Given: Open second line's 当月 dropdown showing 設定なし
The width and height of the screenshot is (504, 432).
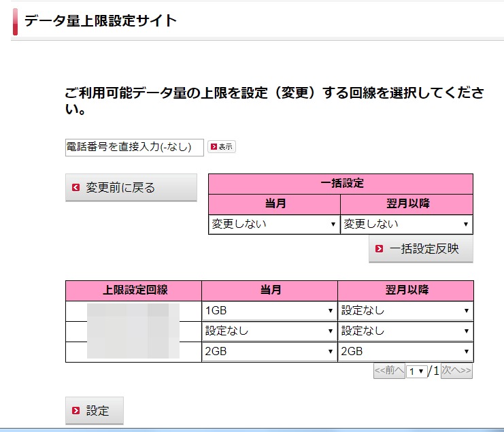Looking at the screenshot, I should click(269, 331).
